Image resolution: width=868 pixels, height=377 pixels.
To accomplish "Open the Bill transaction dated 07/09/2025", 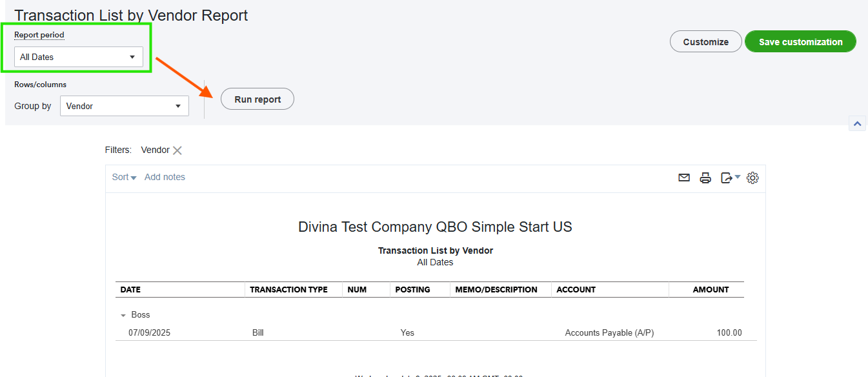I will tap(258, 333).
